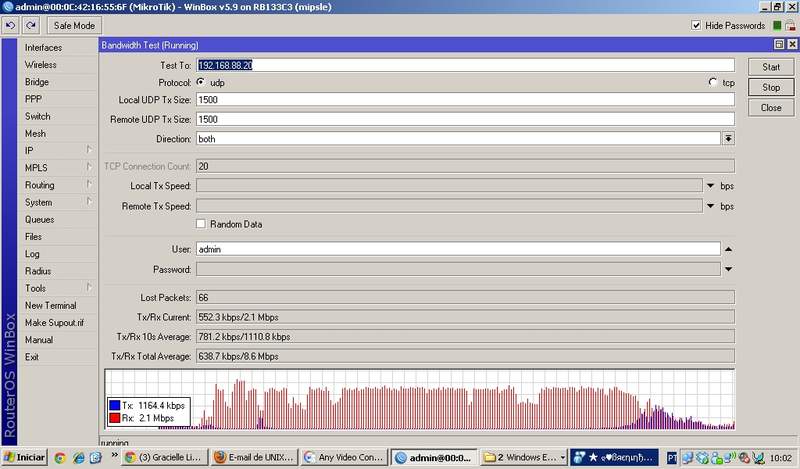Viewport: 800px width, 469px height.
Task: Select the udp protocol radio button
Action: tap(200, 82)
